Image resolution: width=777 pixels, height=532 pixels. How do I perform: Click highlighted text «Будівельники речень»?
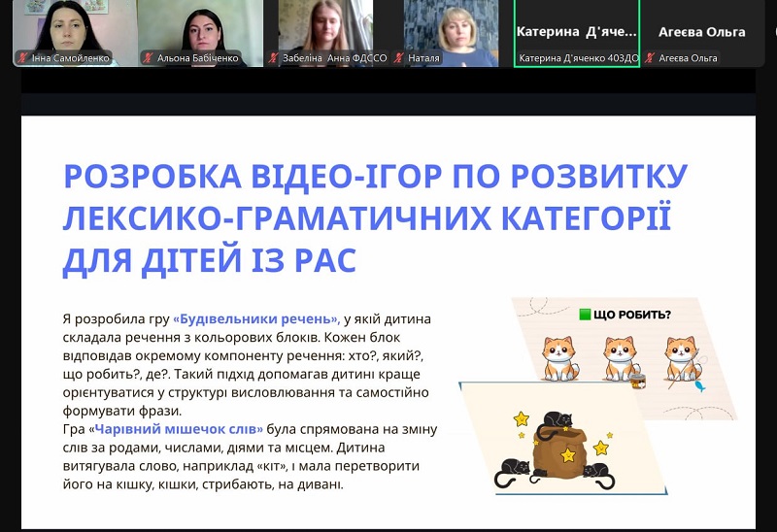pos(256,319)
